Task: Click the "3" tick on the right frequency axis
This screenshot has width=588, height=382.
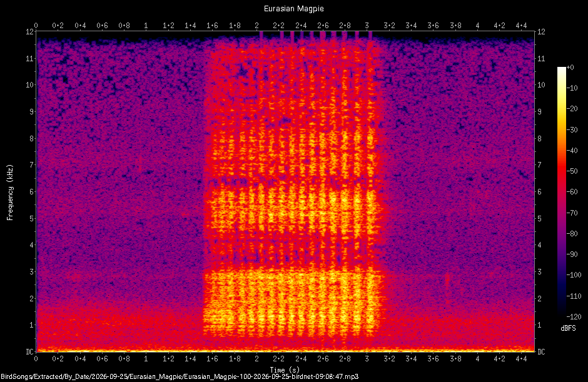Action: coord(540,271)
